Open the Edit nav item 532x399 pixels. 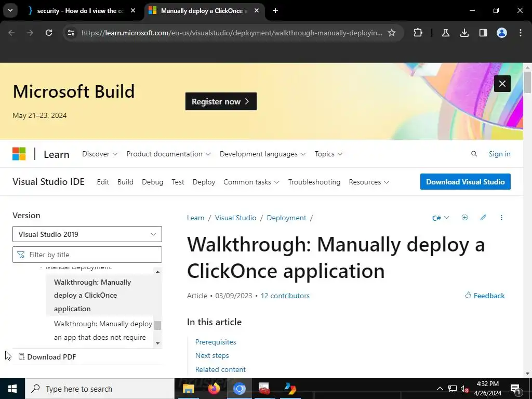coord(103,182)
